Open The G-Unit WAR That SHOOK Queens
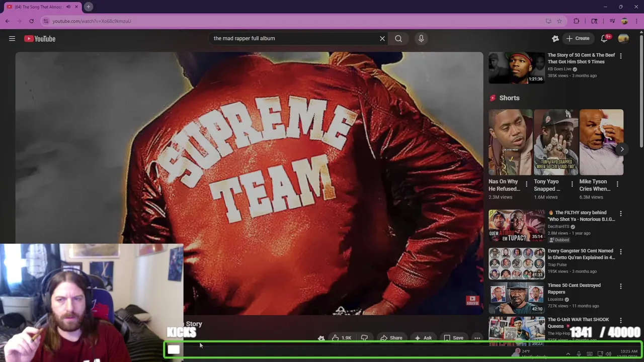Viewport: 644px width, 362px height. coord(579,323)
